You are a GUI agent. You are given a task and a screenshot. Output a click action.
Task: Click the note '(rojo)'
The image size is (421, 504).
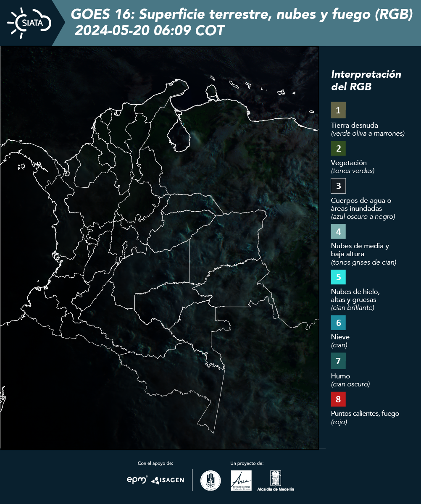click(x=339, y=422)
